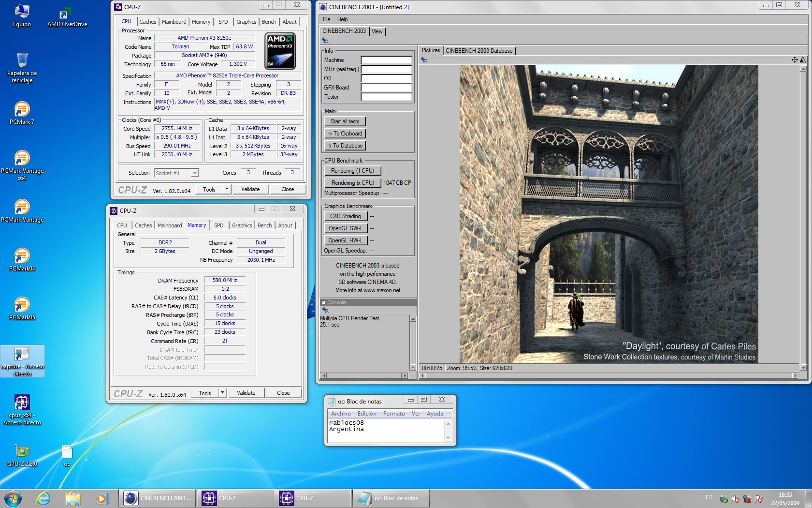Click the Tester input field
The image size is (812, 508).
[x=387, y=97]
